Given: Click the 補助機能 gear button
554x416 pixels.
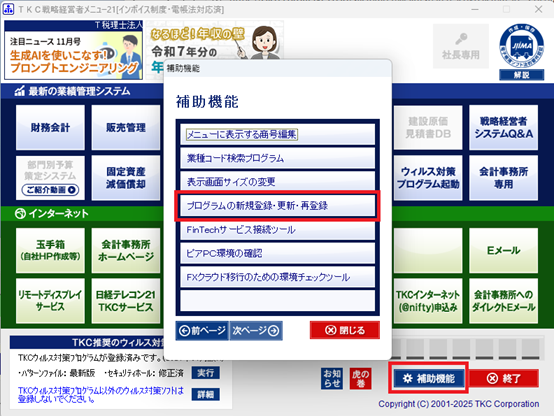Looking at the screenshot, I should point(429,379).
